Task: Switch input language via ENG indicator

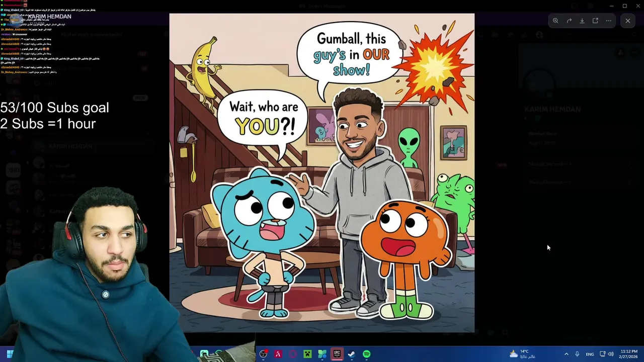Action: click(x=590, y=354)
